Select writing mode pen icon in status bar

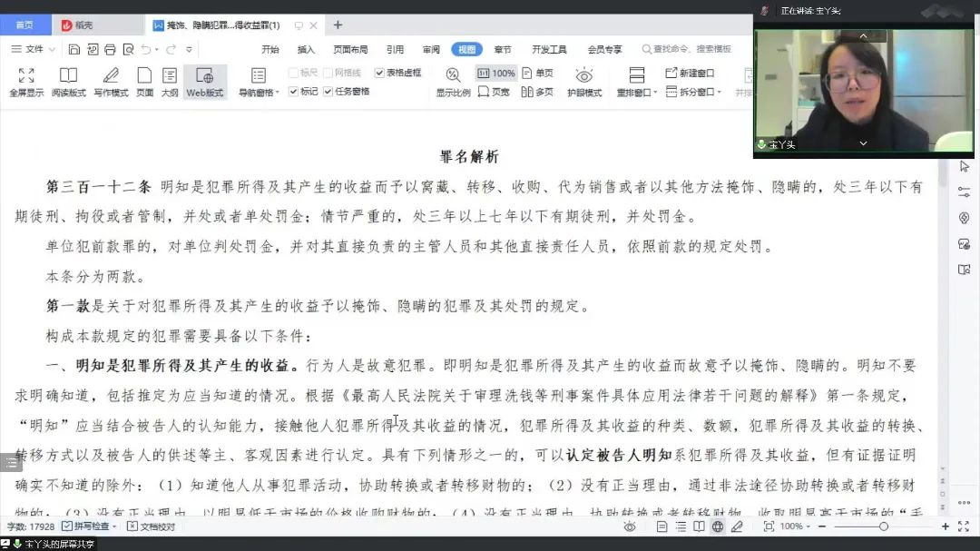pyautogui.click(x=737, y=527)
